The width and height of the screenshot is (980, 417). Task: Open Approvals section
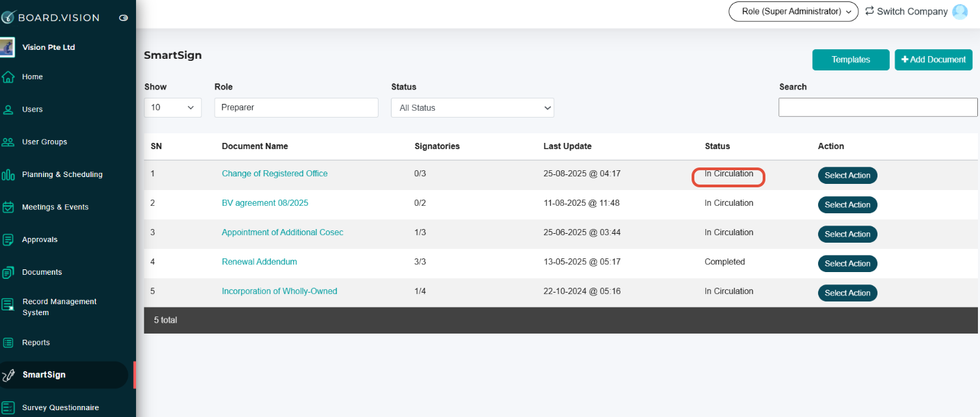pos(40,240)
